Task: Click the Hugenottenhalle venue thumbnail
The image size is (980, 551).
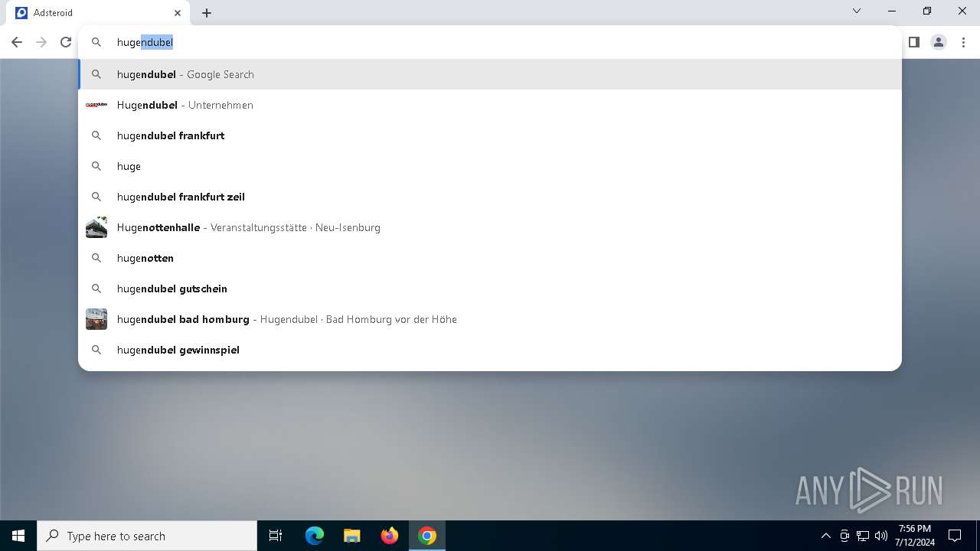Action: click(x=96, y=227)
